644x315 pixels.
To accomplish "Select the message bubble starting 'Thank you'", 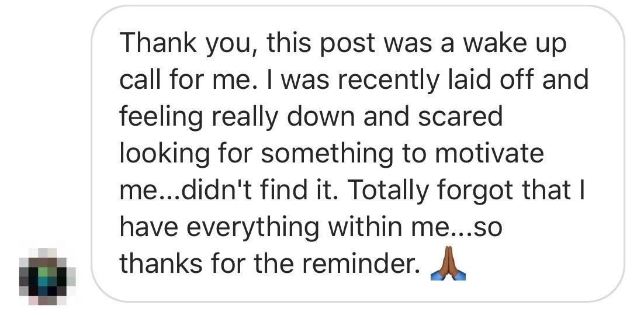I will 358,154.
